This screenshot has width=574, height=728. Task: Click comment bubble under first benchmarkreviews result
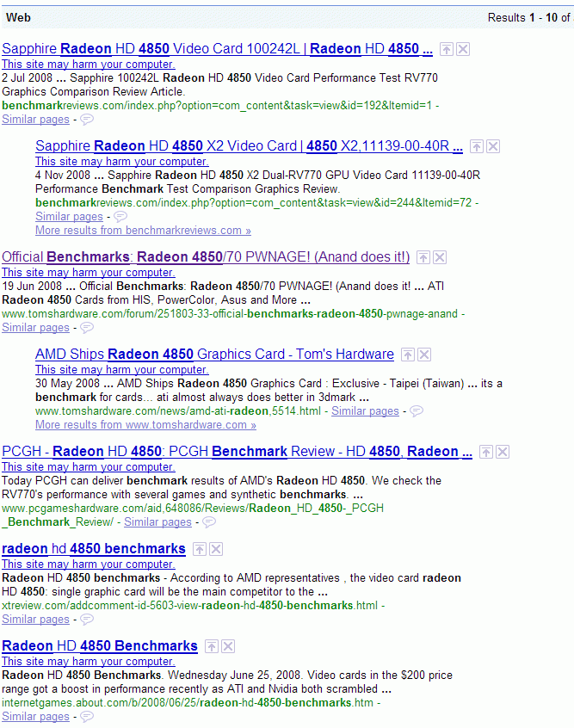coord(87,120)
